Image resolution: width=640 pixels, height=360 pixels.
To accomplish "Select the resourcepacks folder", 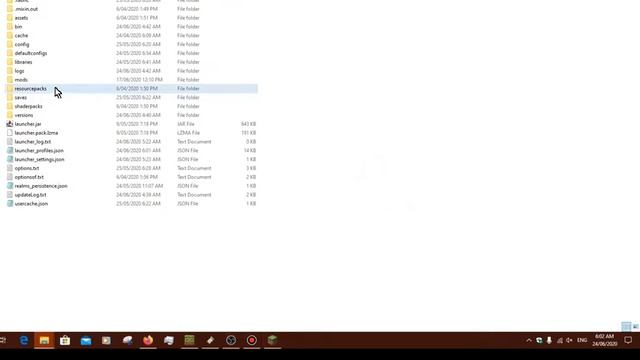I will pyautogui.click(x=31, y=89).
